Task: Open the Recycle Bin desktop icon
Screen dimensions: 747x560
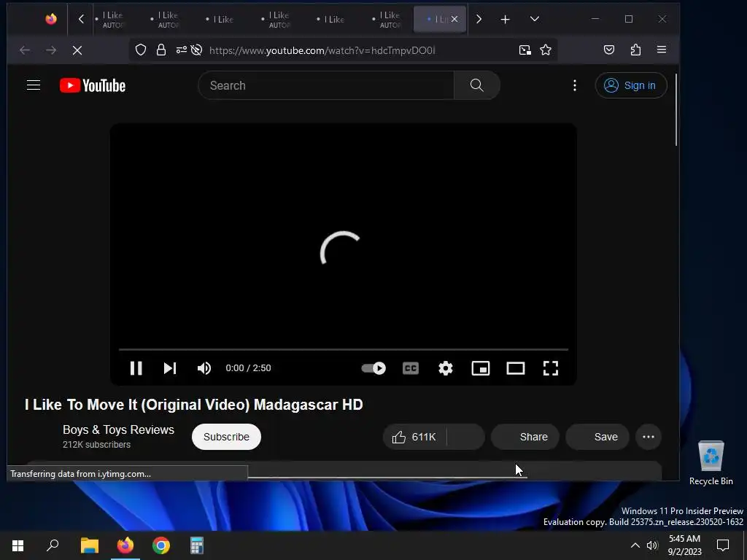Action: [711, 462]
